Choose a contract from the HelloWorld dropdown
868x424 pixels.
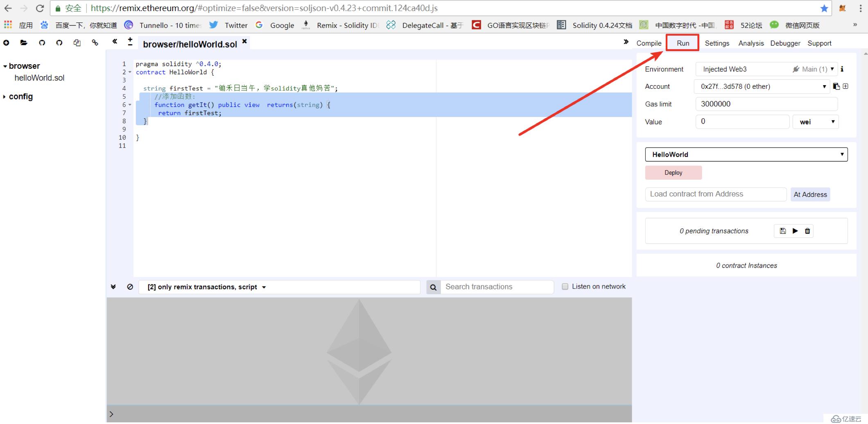pos(746,154)
